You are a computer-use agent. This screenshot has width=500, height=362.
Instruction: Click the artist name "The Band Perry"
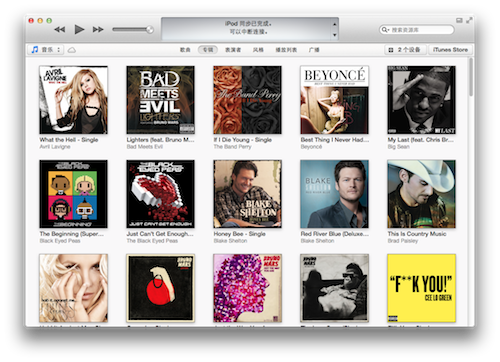[232, 147]
